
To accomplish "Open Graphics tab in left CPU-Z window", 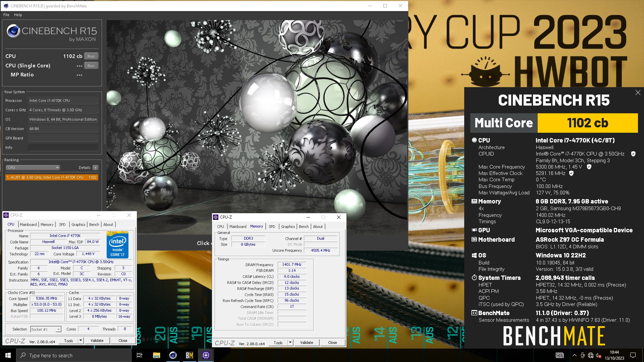I will (78, 225).
